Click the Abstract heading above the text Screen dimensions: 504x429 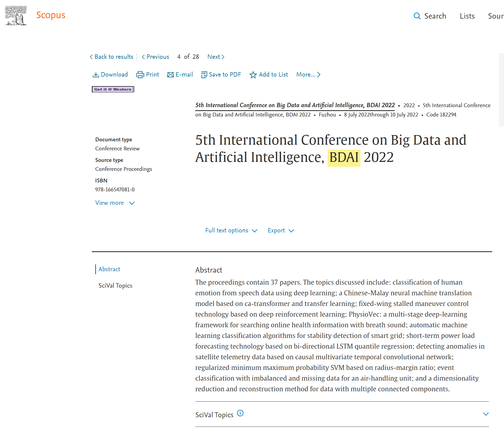coord(209,270)
